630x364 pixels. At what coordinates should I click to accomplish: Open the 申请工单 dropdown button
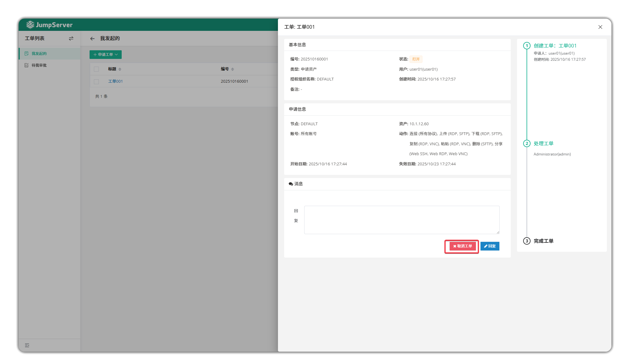pyautogui.click(x=106, y=55)
